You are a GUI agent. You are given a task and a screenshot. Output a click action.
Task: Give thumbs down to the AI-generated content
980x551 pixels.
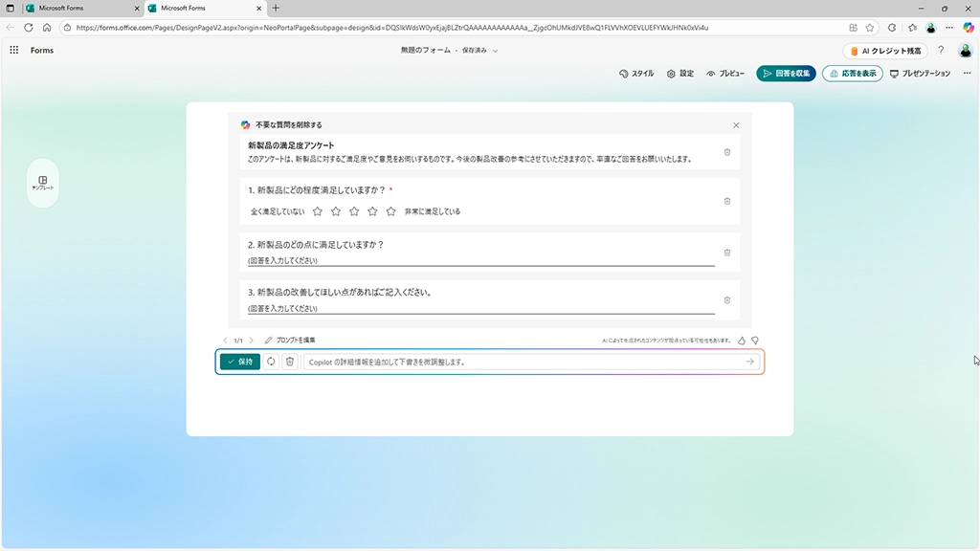(x=755, y=341)
